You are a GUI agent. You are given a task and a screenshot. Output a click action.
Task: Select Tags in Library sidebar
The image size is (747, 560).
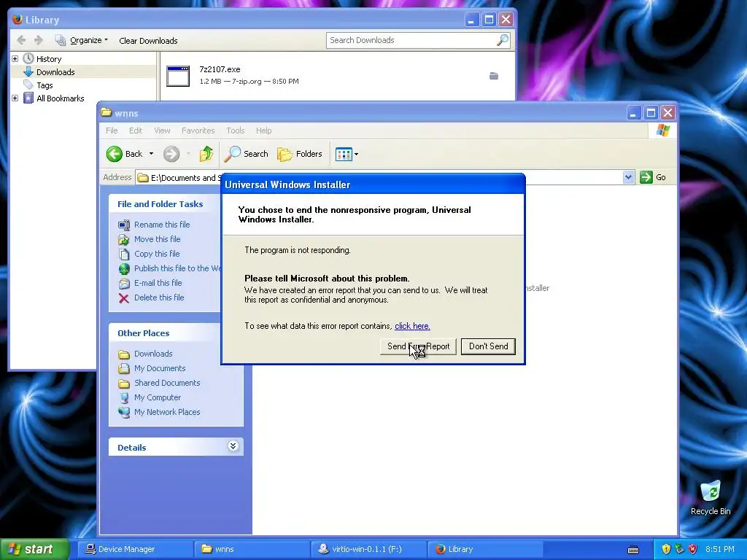(44, 85)
